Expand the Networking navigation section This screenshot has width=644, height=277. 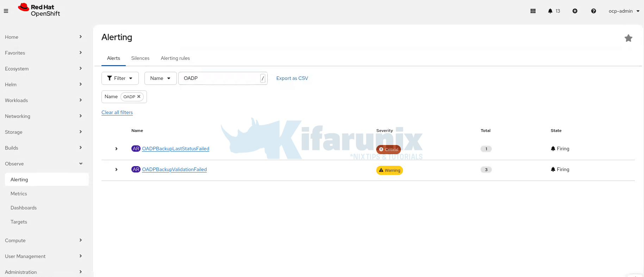pos(44,116)
